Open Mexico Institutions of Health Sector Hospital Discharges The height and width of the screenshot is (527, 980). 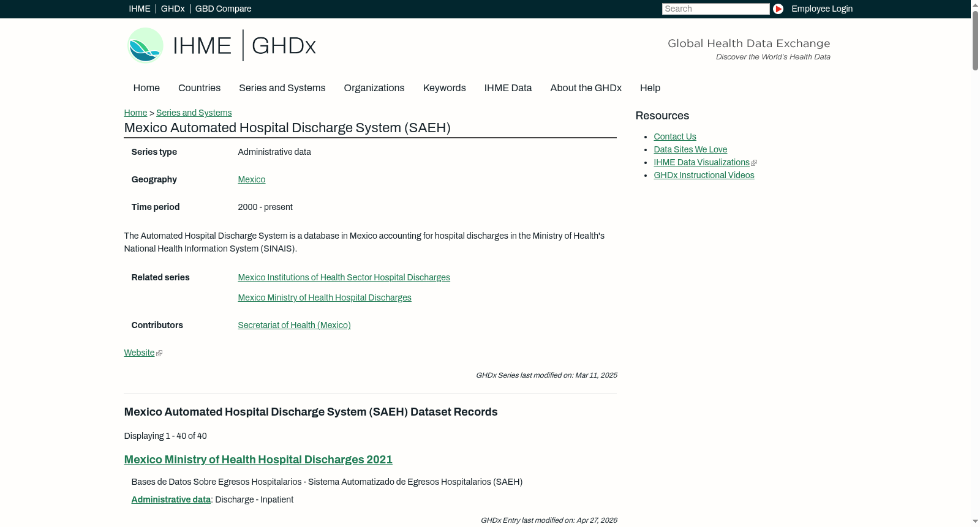pos(344,277)
